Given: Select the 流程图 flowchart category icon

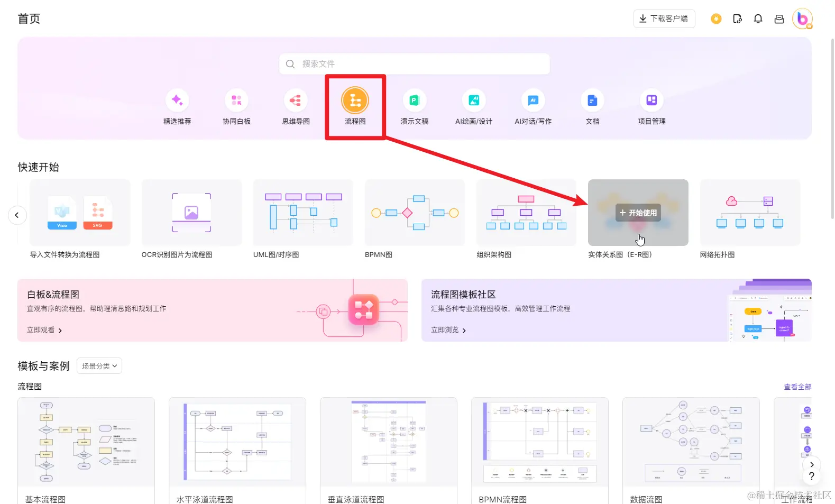Looking at the screenshot, I should pyautogui.click(x=355, y=100).
